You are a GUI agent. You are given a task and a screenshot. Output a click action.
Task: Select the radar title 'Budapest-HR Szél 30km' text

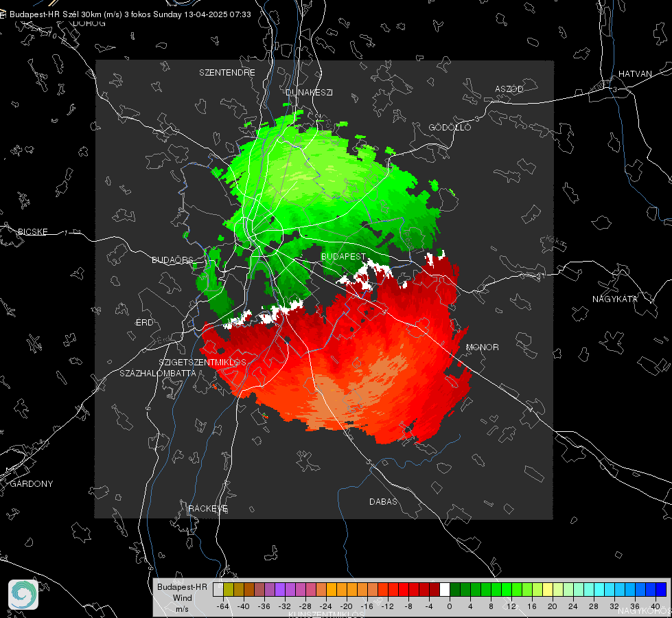56,14
